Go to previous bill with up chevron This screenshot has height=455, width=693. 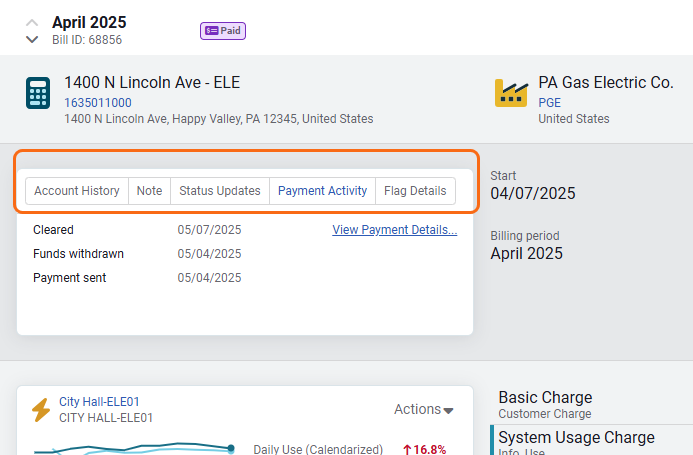(32, 22)
